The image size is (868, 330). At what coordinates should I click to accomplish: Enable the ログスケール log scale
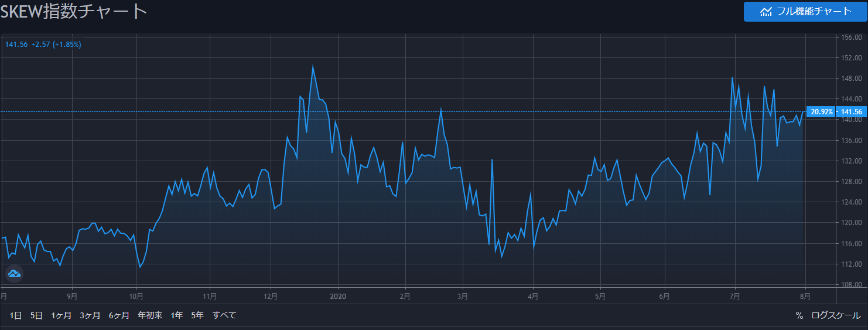(x=836, y=315)
